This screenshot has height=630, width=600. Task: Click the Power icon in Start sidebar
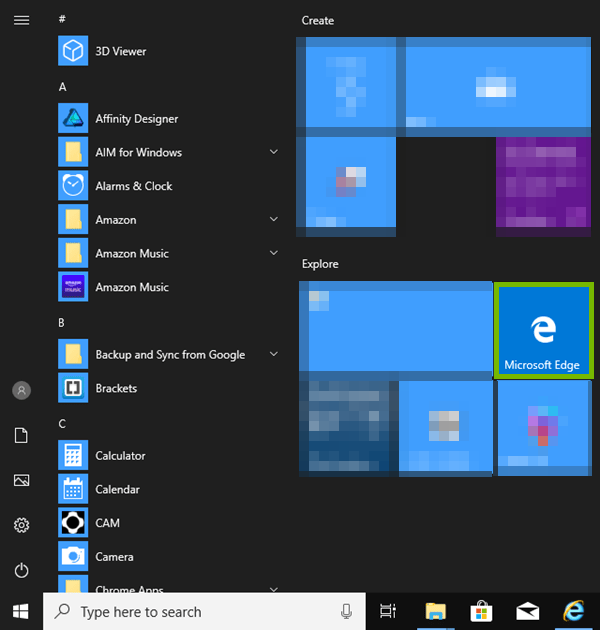21,571
